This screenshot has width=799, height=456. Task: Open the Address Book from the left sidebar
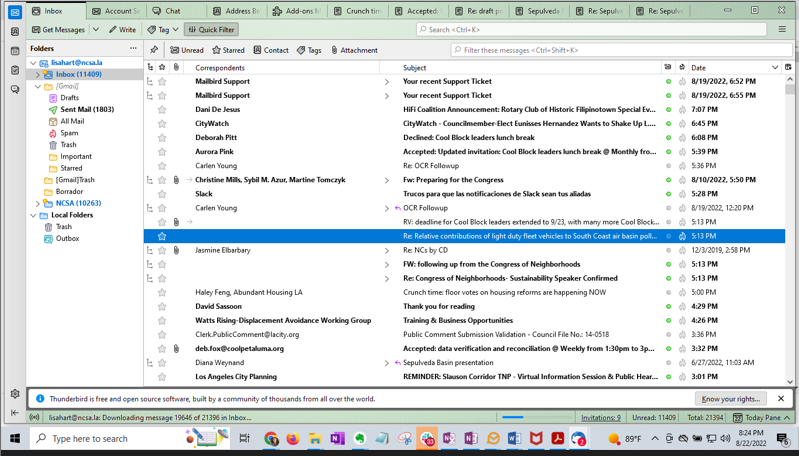click(x=14, y=31)
